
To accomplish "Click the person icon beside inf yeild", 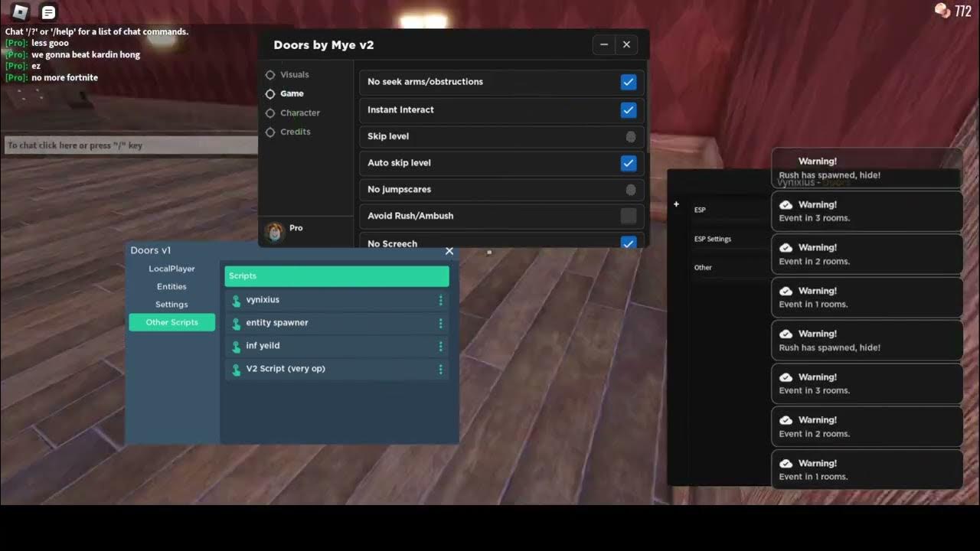I will 236,346.
